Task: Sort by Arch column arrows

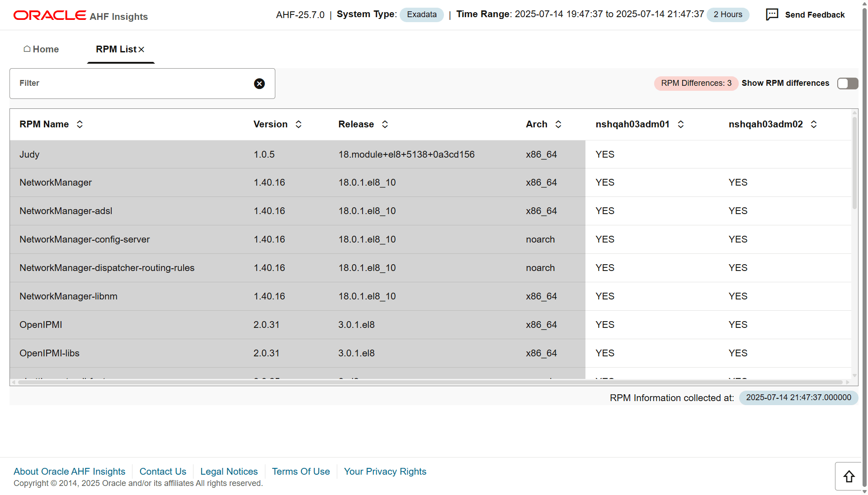Action: point(558,124)
